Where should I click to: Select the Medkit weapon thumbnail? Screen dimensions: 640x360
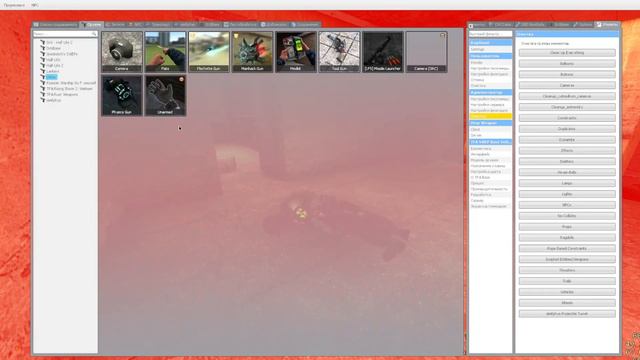pyautogui.click(x=296, y=52)
